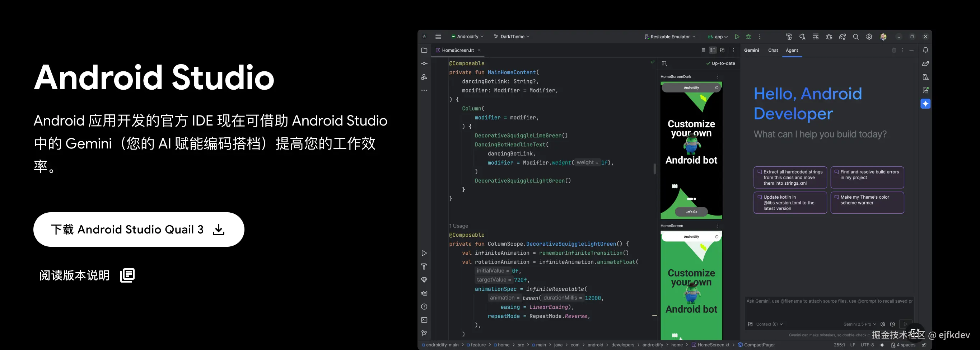Click the Debug app bug icon

click(748, 37)
